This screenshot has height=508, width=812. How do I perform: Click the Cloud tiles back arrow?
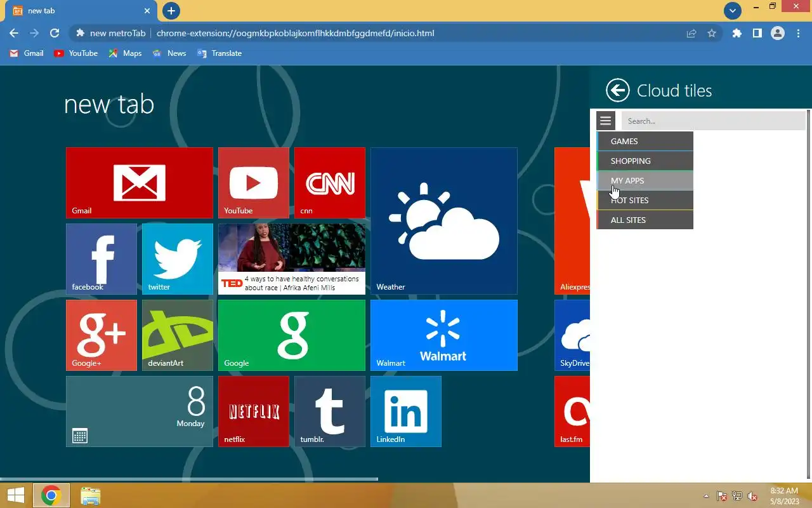617,90
